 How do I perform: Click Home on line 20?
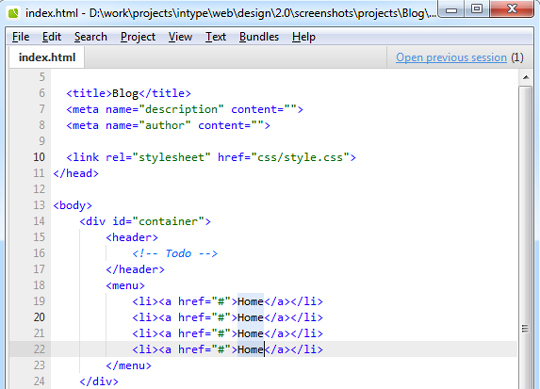point(250,317)
